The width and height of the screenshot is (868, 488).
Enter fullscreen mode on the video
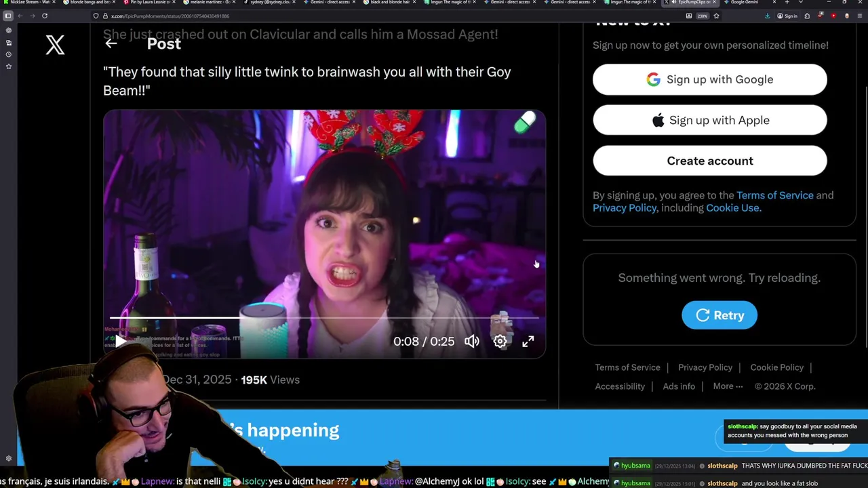click(528, 341)
